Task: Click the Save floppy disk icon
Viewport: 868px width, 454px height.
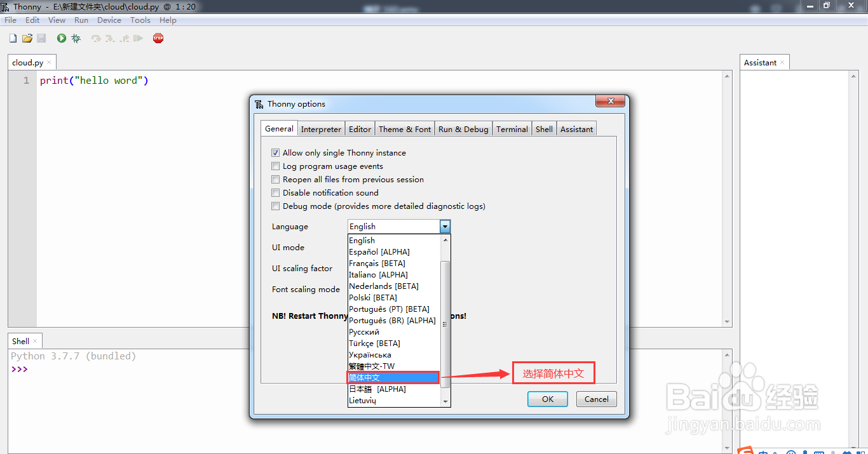Action: tap(41, 39)
